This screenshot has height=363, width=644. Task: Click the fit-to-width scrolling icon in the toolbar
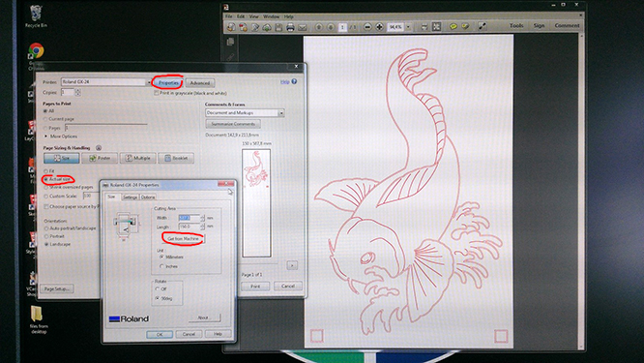(424, 27)
